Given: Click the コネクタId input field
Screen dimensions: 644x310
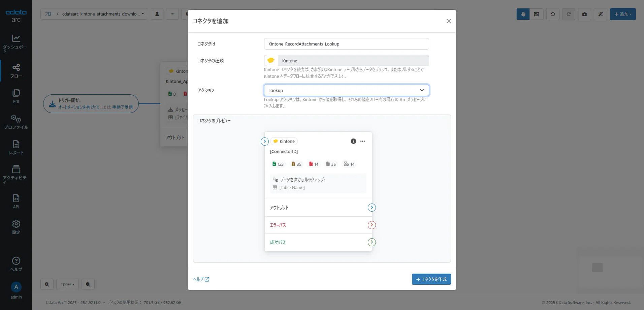Looking at the screenshot, I should (x=346, y=44).
